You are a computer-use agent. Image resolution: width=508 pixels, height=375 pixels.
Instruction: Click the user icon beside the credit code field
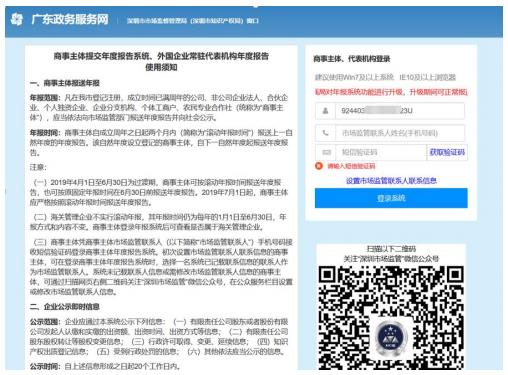[x=325, y=111]
